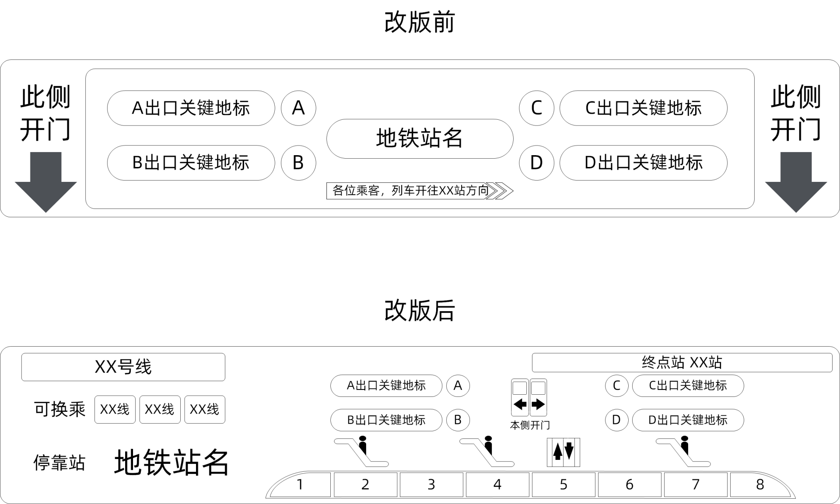
Task: Click the elevator icon above car 5
Action: point(563,452)
